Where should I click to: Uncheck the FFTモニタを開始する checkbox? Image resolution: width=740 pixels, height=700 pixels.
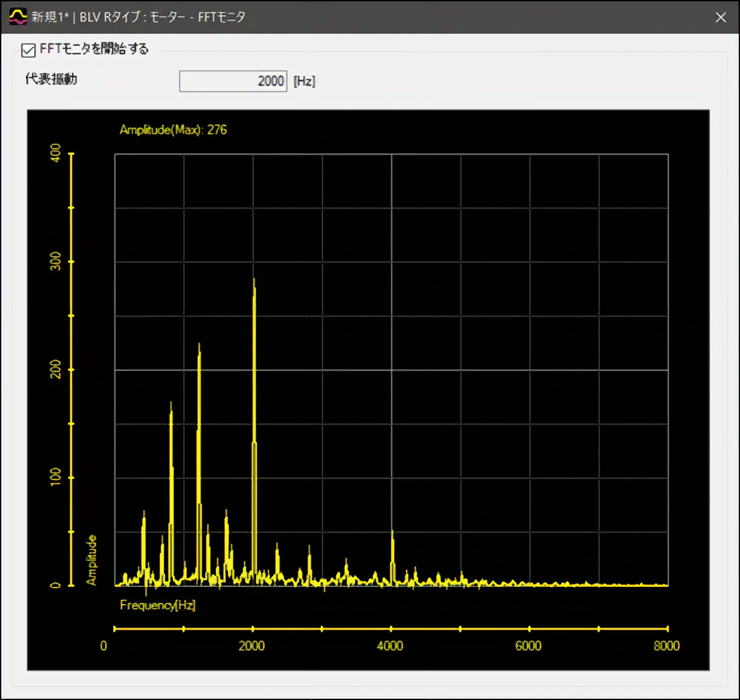28,50
